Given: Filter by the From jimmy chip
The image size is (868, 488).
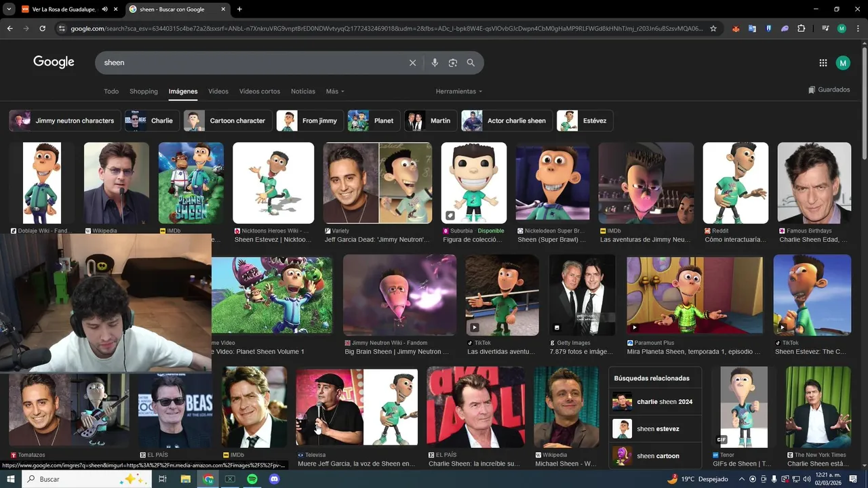Looking at the screenshot, I should (x=310, y=121).
